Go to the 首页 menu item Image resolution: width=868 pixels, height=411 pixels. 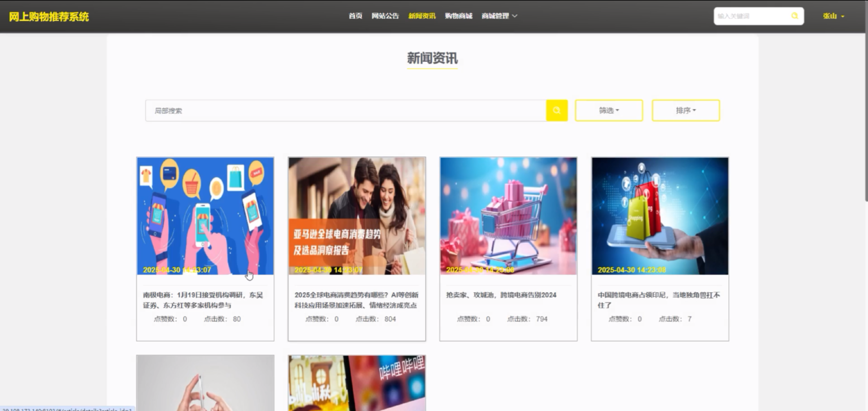(355, 16)
